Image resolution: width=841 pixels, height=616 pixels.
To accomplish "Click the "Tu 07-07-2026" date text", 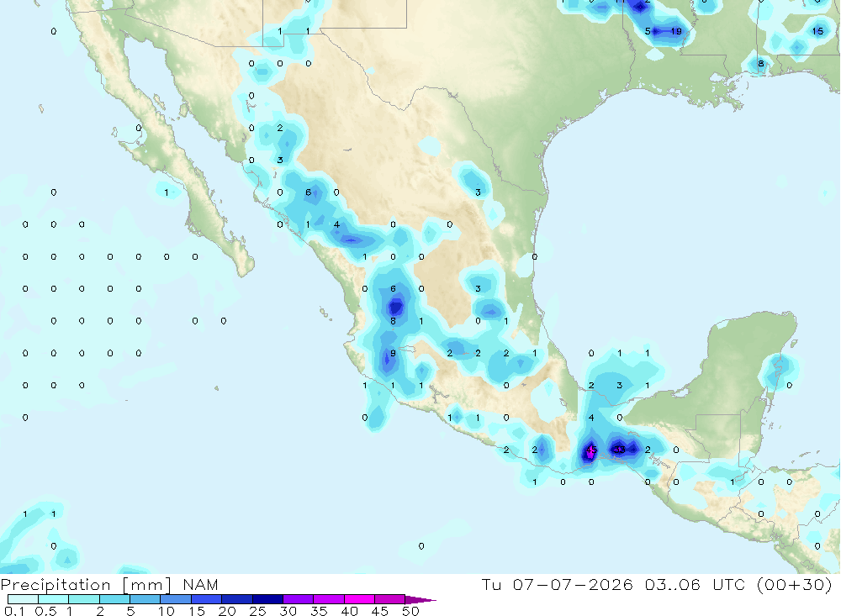I will tap(558, 584).
